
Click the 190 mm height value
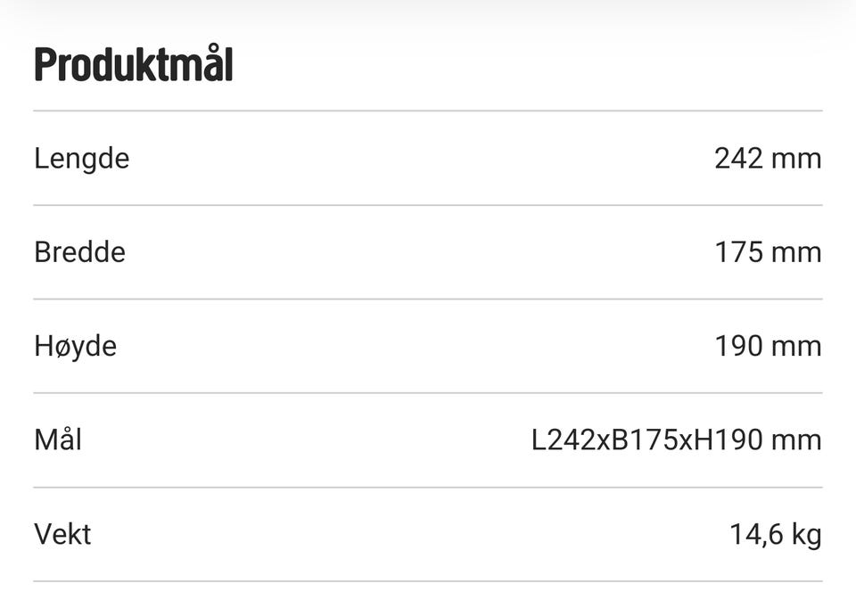(768, 346)
